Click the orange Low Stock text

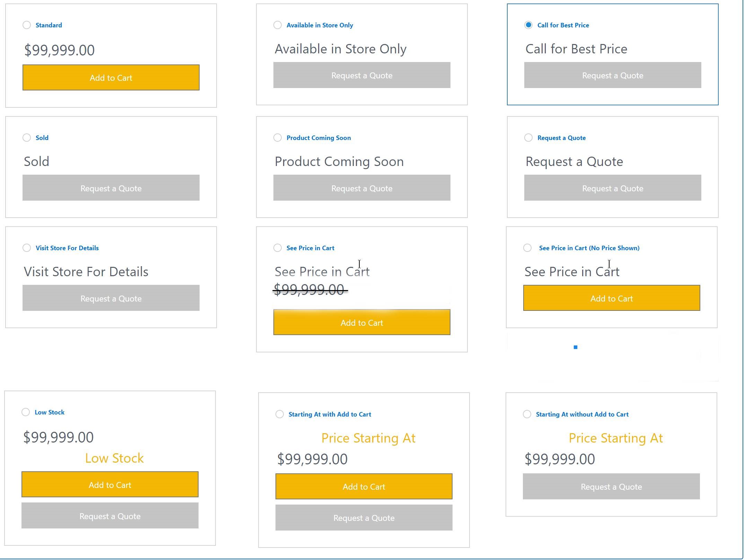[x=114, y=458]
